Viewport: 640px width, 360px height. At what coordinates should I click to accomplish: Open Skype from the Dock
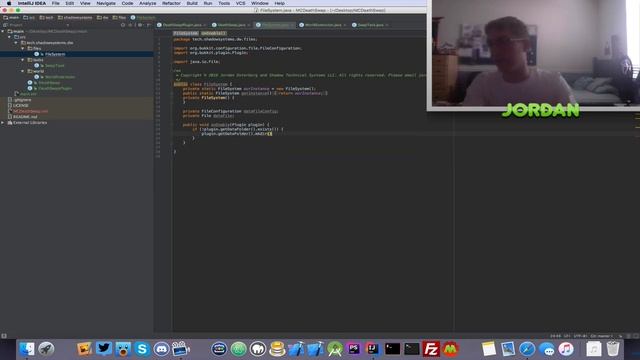click(142, 349)
